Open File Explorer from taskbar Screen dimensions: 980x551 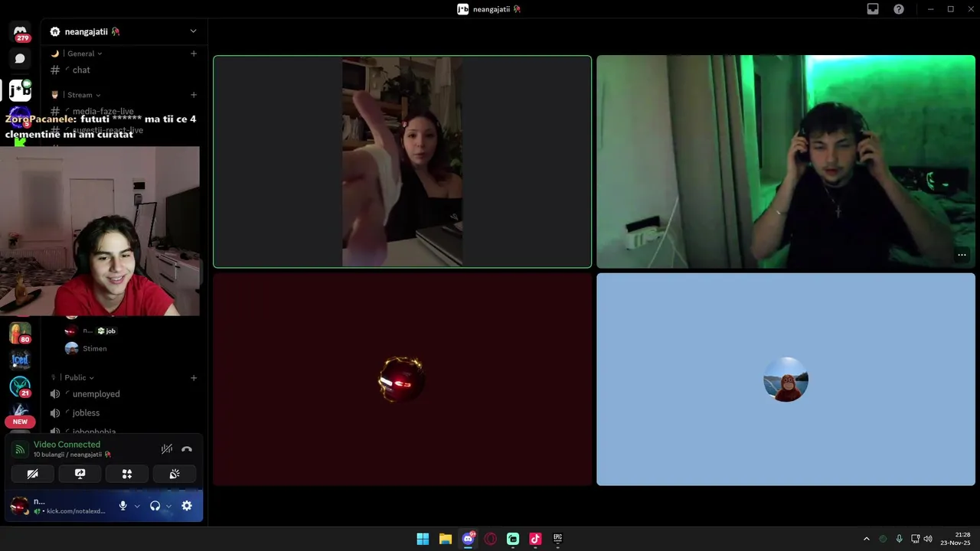[445, 539]
